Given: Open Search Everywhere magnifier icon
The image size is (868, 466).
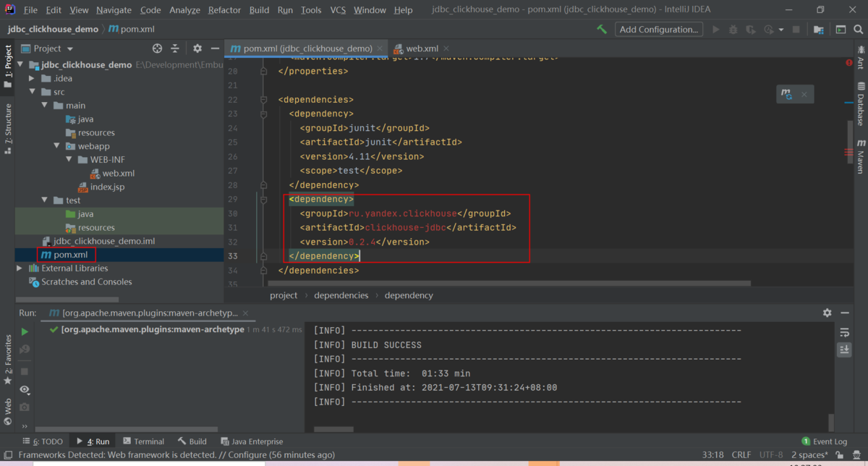Looking at the screenshot, I should 858,30.
